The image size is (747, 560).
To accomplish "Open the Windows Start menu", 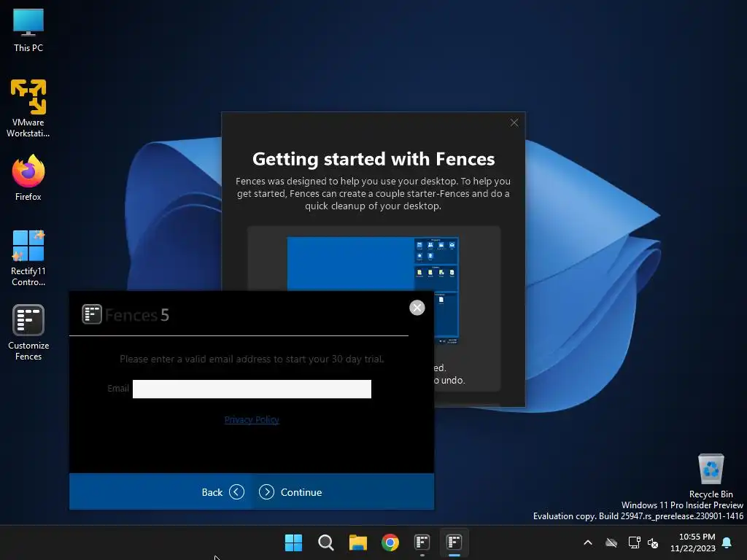I will coord(293,542).
